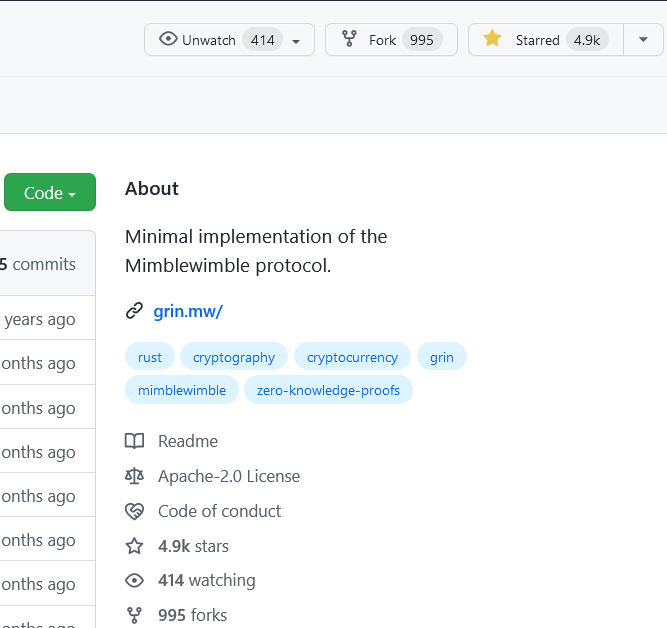
Task: Click the heart-handshake Code of conduct icon
Action: coord(134,511)
